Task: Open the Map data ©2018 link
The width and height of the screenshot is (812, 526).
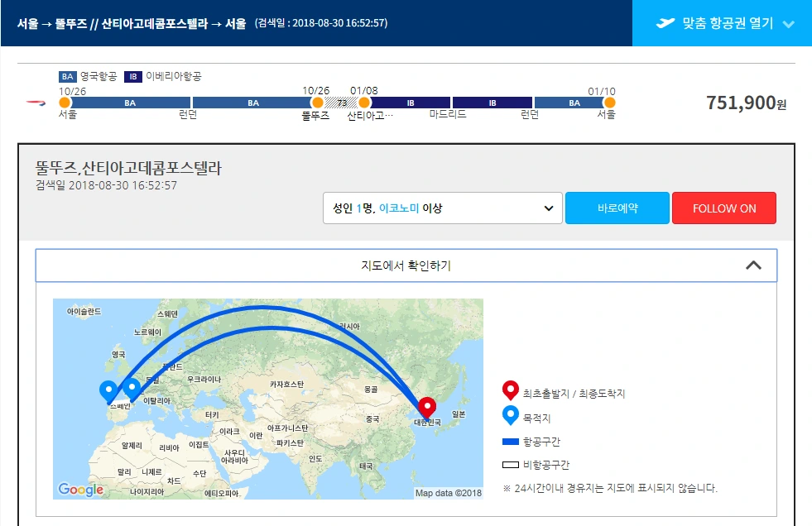Action: (x=448, y=491)
